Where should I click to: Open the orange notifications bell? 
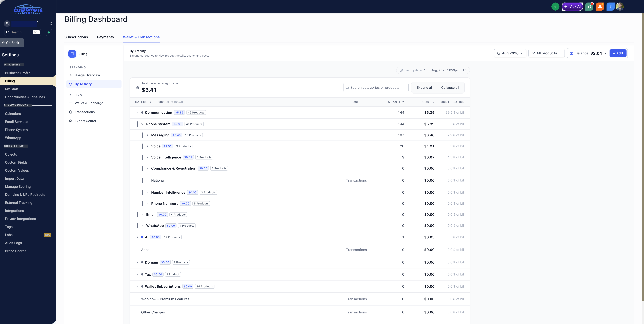[x=600, y=7]
